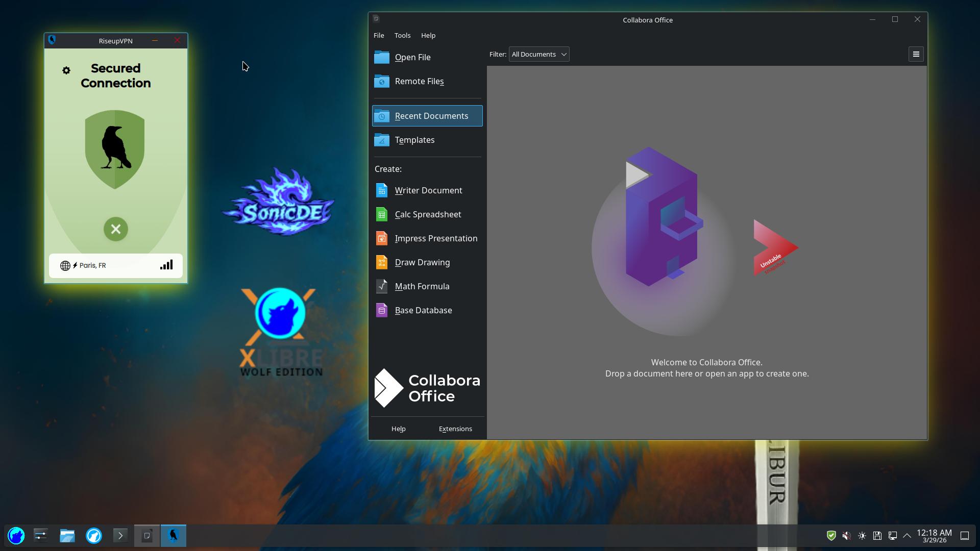Open the Tools menu
980x551 pixels.
tap(402, 35)
